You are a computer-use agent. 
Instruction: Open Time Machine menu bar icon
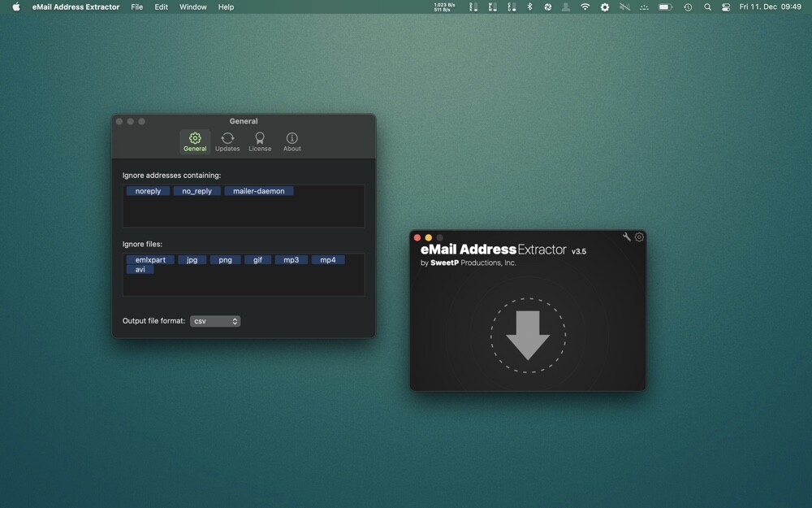click(688, 7)
